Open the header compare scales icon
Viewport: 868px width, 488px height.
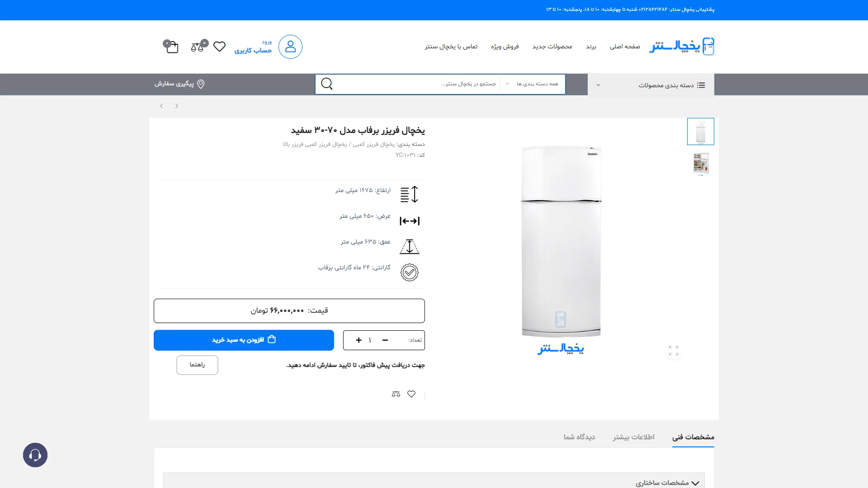(198, 47)
